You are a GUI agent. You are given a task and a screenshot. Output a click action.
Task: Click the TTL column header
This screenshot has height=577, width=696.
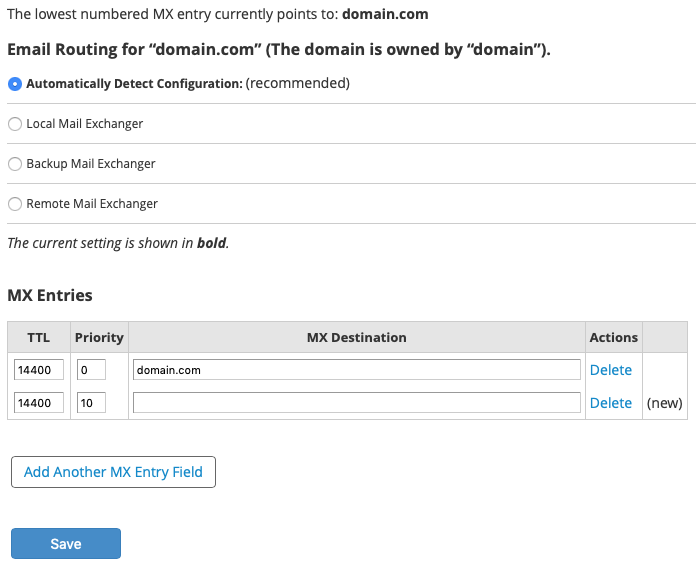39,338
